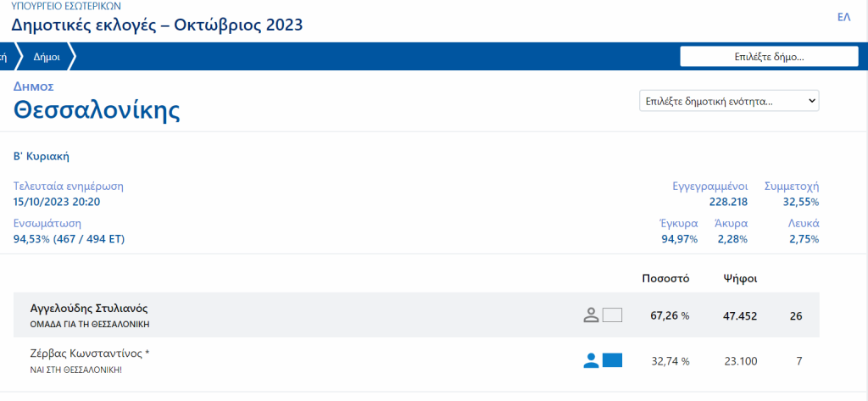
Task: Click the blue person icon for Ζέρβας
Action: click(x=591, y=360)
